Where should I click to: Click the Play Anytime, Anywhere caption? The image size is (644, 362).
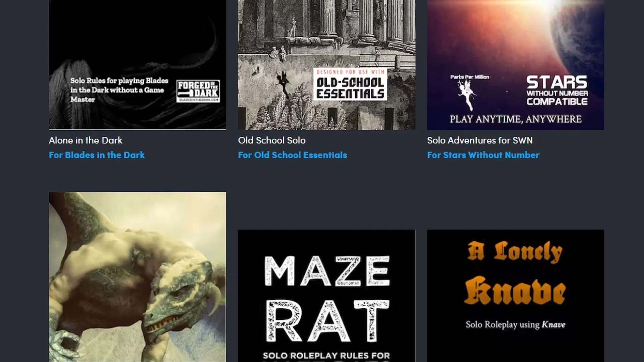pos(516,119)
